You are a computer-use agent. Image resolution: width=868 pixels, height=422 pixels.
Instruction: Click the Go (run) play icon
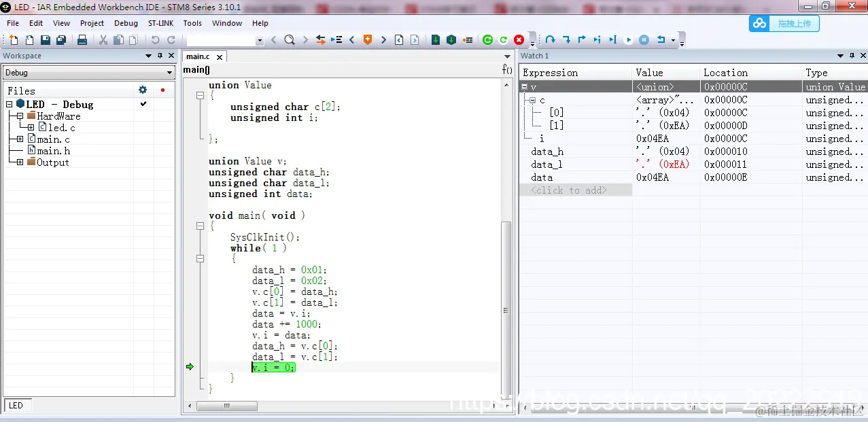pyautogui.click(x=629, y=40)
